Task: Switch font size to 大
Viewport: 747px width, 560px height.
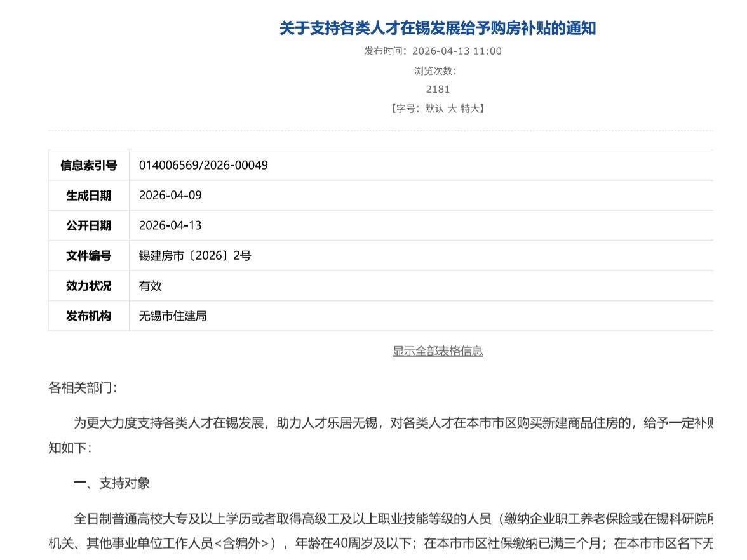Action: click(x=452, y=109)
